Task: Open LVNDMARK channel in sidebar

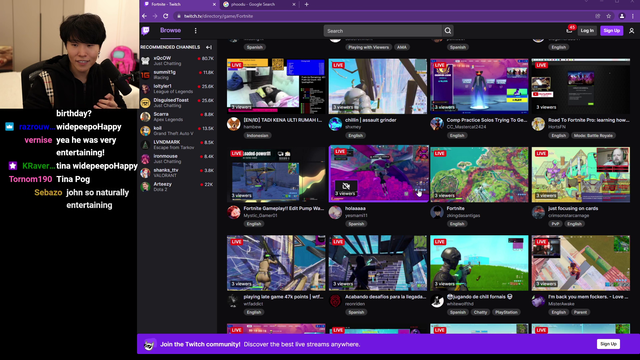Action: [x=177, y=144]
